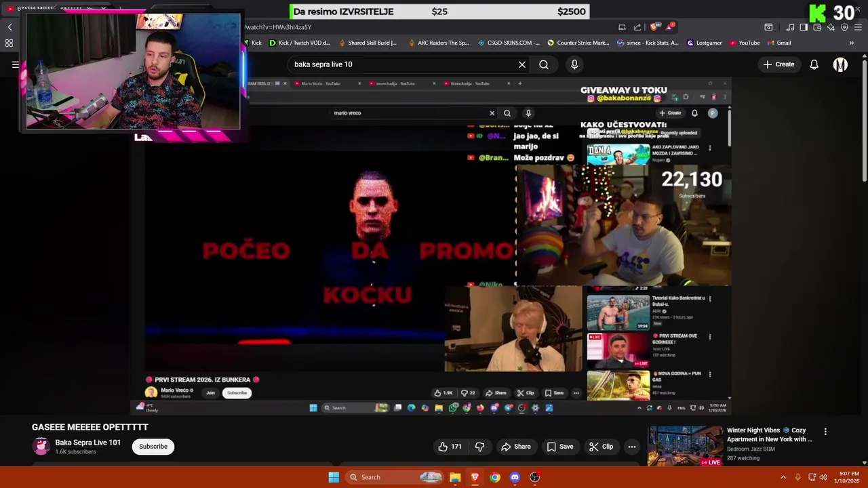
Task: Start voice search with microphone icon
Action: pos(574,64)
